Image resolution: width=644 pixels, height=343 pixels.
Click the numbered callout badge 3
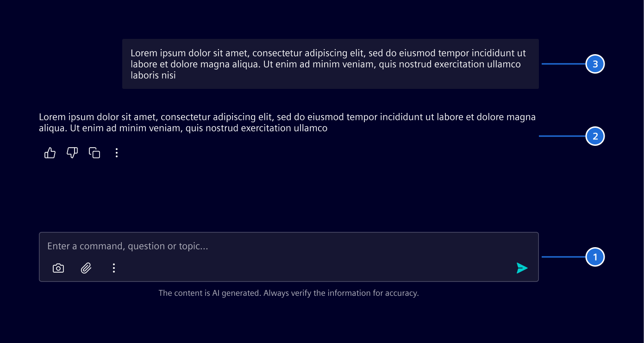pos(595,64)
